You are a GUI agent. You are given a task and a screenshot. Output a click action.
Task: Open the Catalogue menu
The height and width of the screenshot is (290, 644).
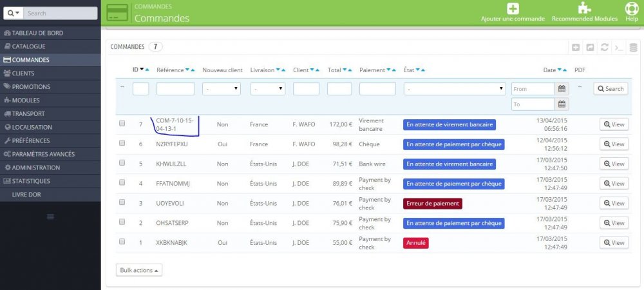pos(50,46)
